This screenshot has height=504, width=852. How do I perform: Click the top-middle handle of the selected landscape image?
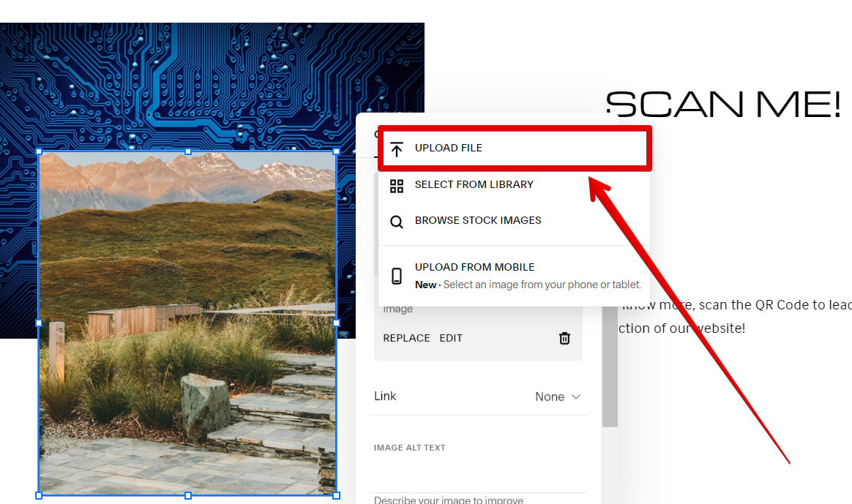tap(188, 151)
